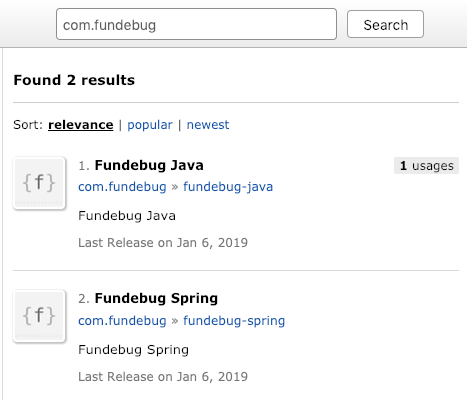Click the Fundebug Java description text
Viewport: 467px width, 400px height.
[x=127, y=216]
